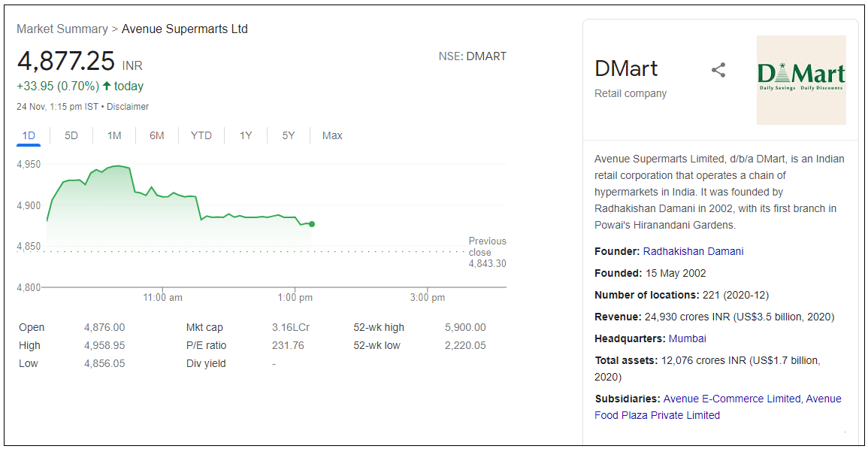Click the Open value 4,876.00
The image size is (868, 449).
click(x=104, y=327)
